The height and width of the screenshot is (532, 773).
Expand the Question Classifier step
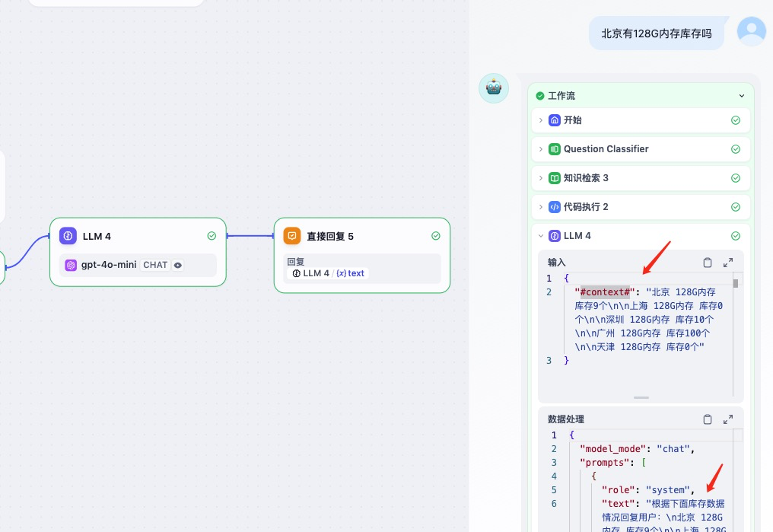coord(541,149)
